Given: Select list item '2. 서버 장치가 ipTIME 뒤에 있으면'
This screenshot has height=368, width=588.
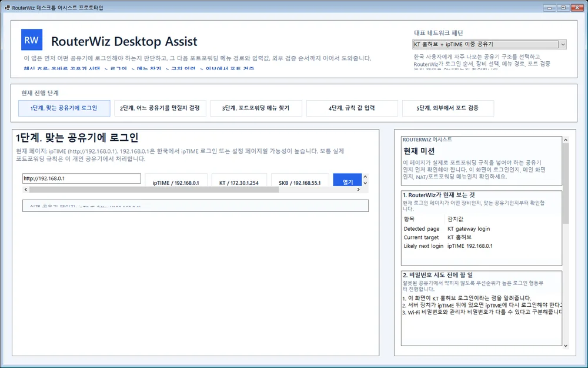Looking at the screenshot, I should click(x=482, y=305).
